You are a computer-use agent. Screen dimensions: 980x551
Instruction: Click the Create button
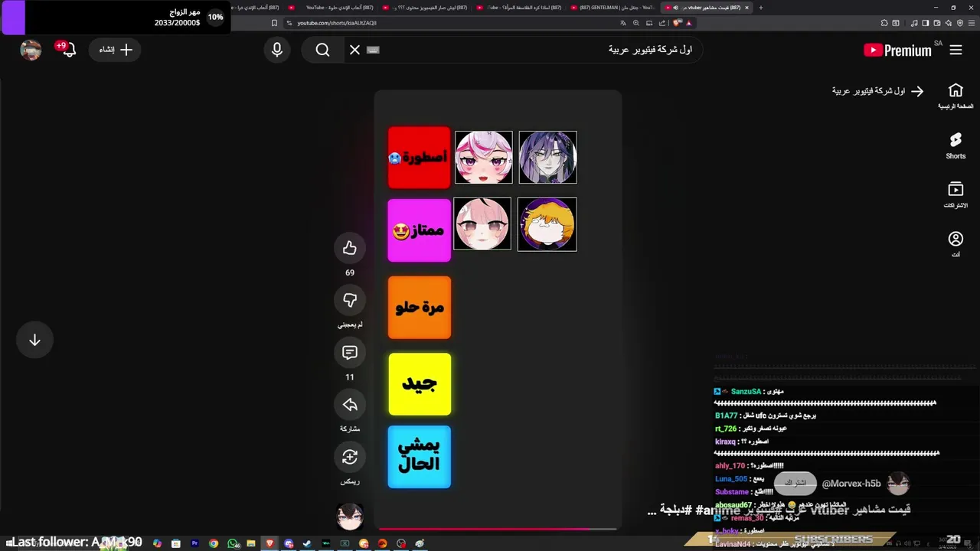(115, 50)
